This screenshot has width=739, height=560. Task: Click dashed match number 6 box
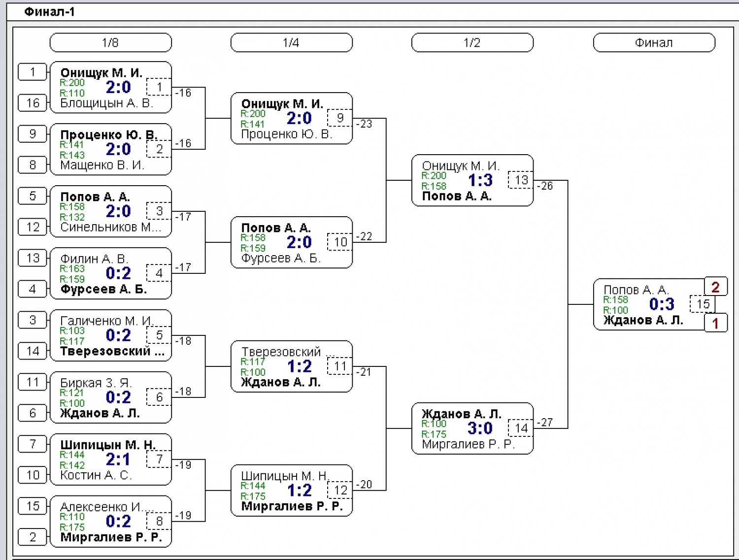click(159, 397)
